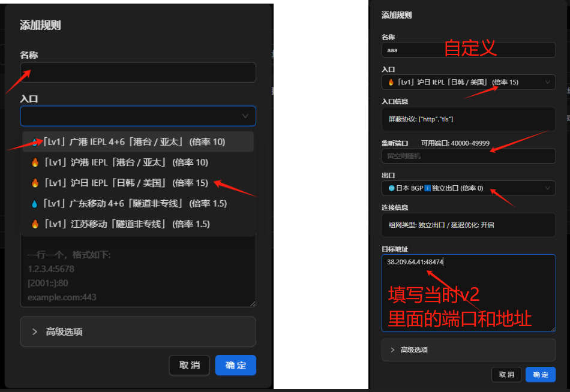Click the 监听端口 input field
This screenshot has height=392, width=570.
tap(468, 156)
